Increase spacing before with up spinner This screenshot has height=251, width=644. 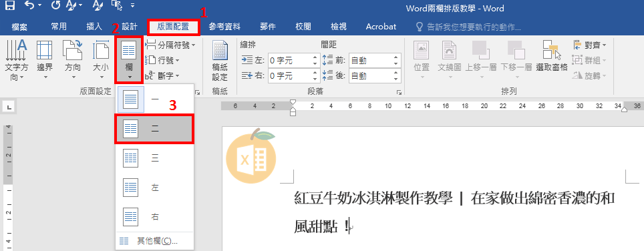tap(397, 57)
